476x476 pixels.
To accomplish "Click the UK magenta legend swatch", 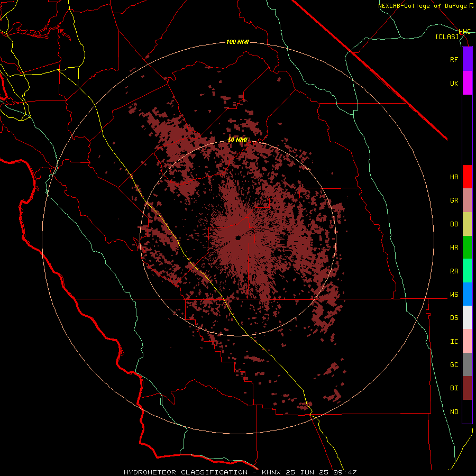I will tap(467, 83).
